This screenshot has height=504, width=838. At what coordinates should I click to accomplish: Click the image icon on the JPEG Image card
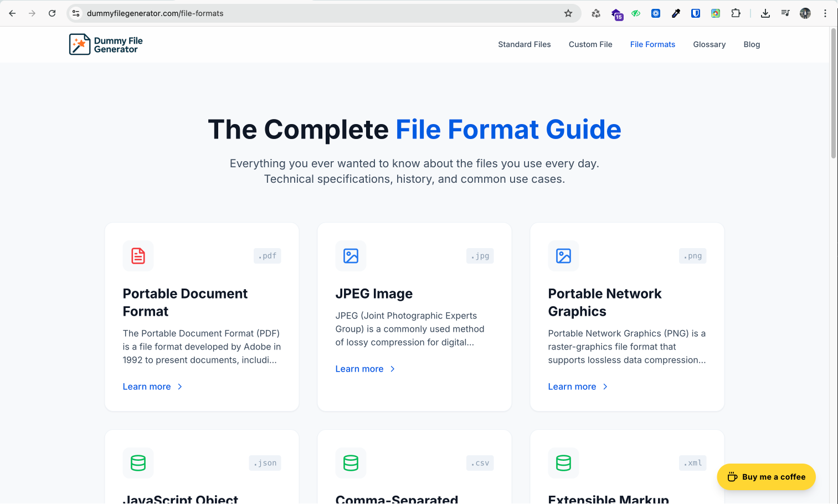coord(351,256)
